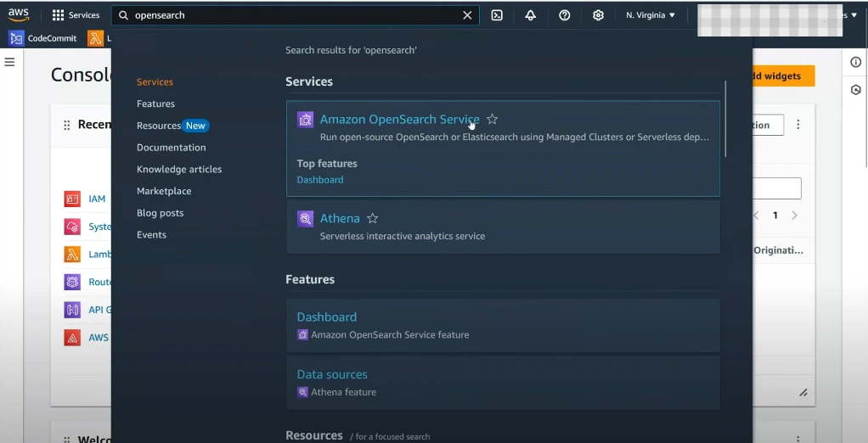Click the Add widgets button
Viewport: 868px width, 443px height.
click(783, 76)
